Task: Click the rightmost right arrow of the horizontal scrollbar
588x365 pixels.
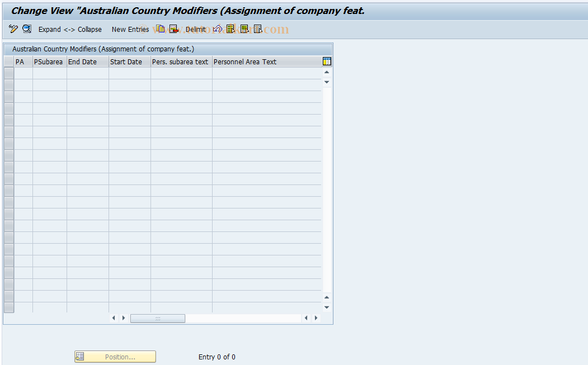Action: pos(316,318)
